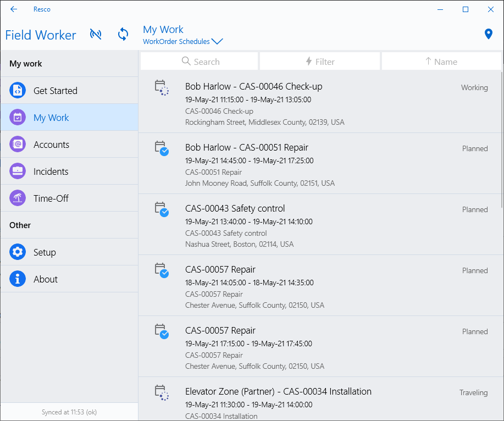Viewport: 504px width, 421px height.
Task: Click the Time-Off palm tree icon
Action: (x=18, y=198)
